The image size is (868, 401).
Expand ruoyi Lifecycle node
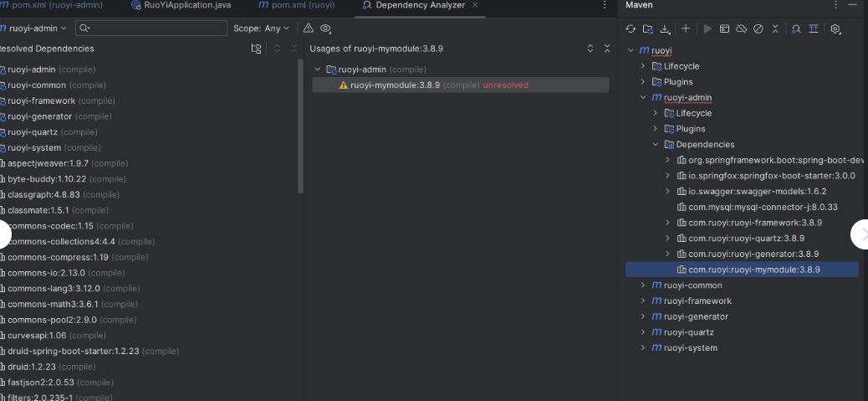pos(643,66)
